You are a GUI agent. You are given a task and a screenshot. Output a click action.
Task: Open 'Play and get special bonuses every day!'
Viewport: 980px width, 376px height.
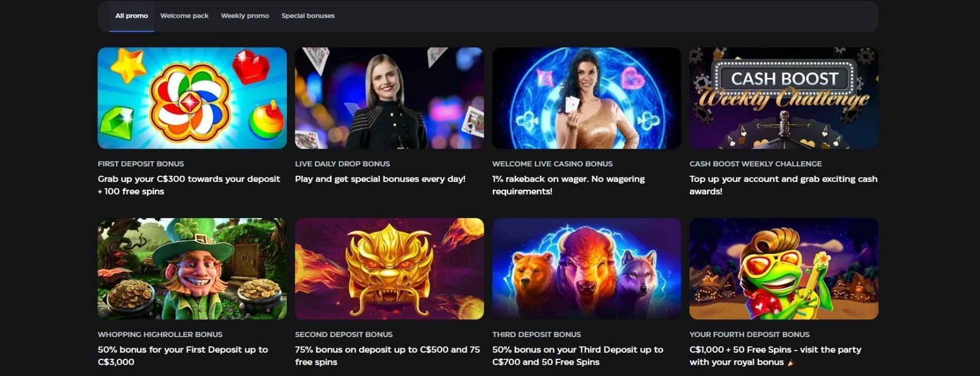(380, 179)
